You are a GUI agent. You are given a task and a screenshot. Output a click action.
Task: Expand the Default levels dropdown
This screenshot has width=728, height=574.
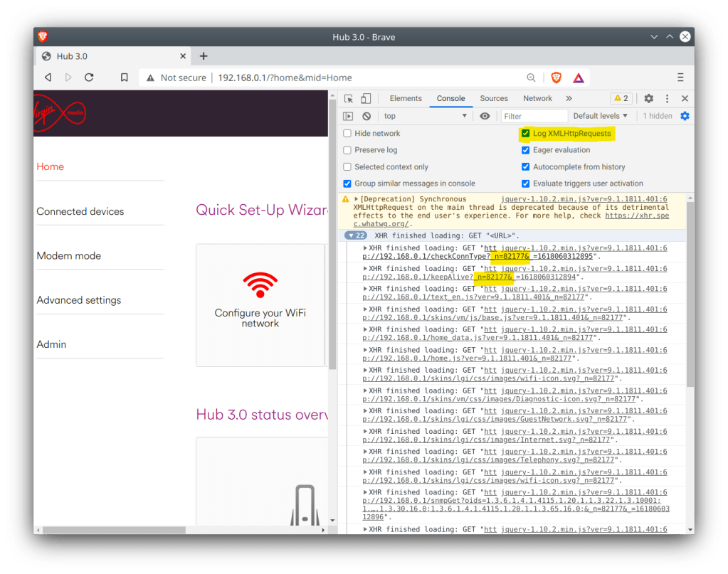click(601, 116)
